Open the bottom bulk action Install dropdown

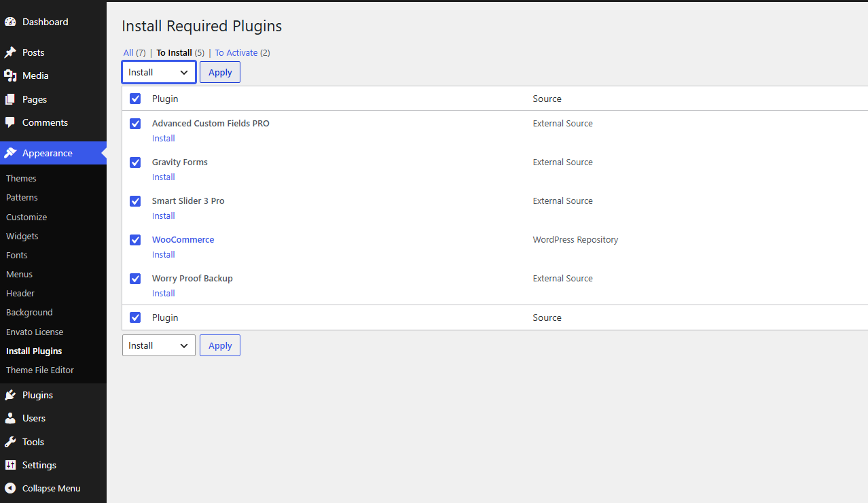159,345
